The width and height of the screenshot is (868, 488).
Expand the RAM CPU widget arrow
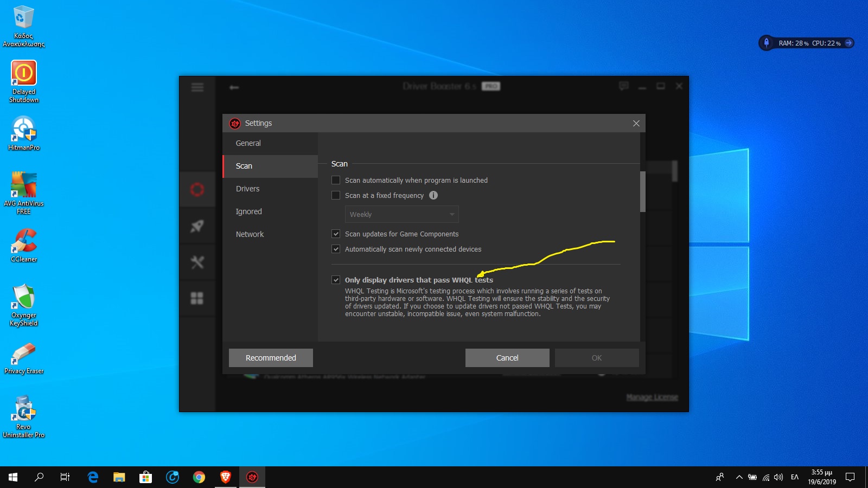849,43
